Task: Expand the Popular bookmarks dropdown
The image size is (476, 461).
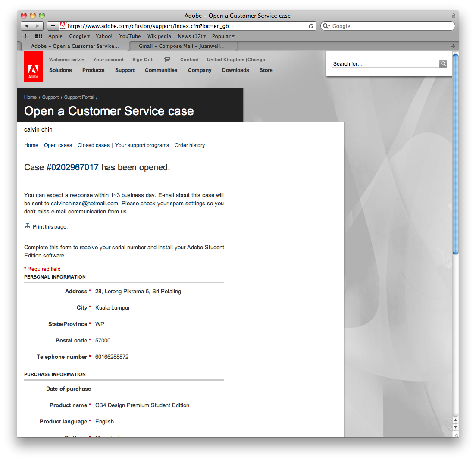Action: pos(223,36)
